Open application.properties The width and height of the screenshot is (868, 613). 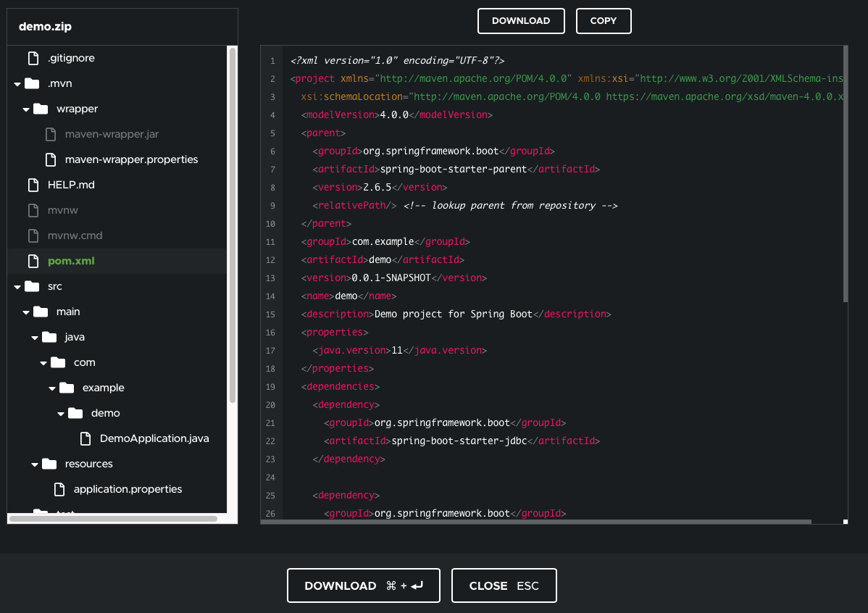click(128, 488)
